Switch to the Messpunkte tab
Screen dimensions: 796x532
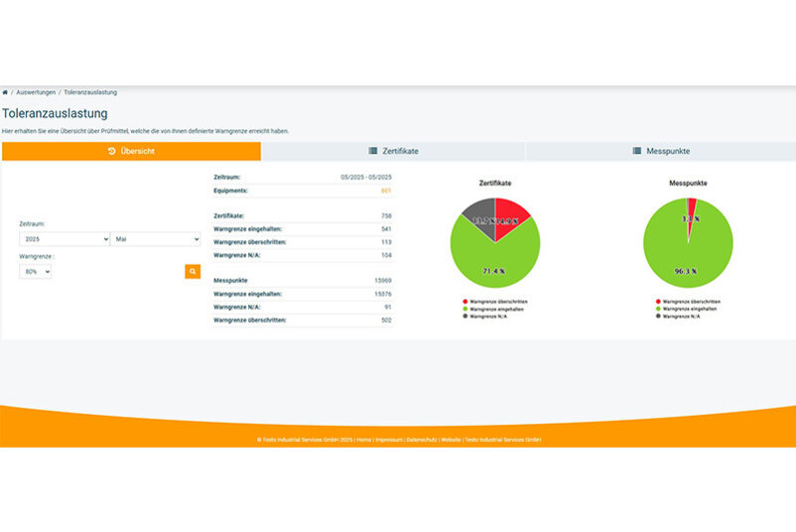coord(661,151)
